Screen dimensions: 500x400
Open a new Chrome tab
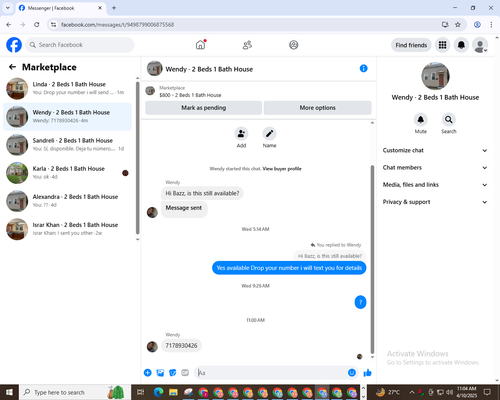coord(114,8)
